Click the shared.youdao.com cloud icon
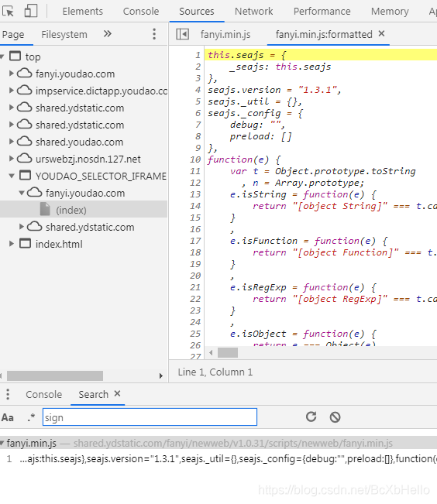This screenshot has width=437, height=504. (x=25, y=142)
